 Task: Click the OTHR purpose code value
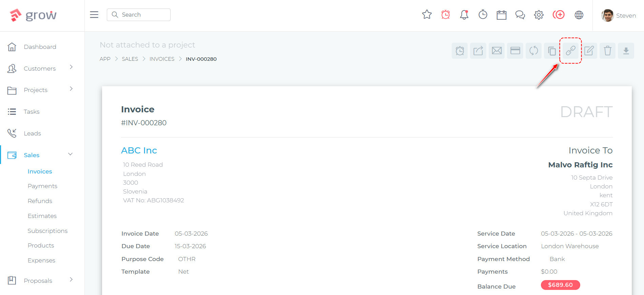pos(187,259)
